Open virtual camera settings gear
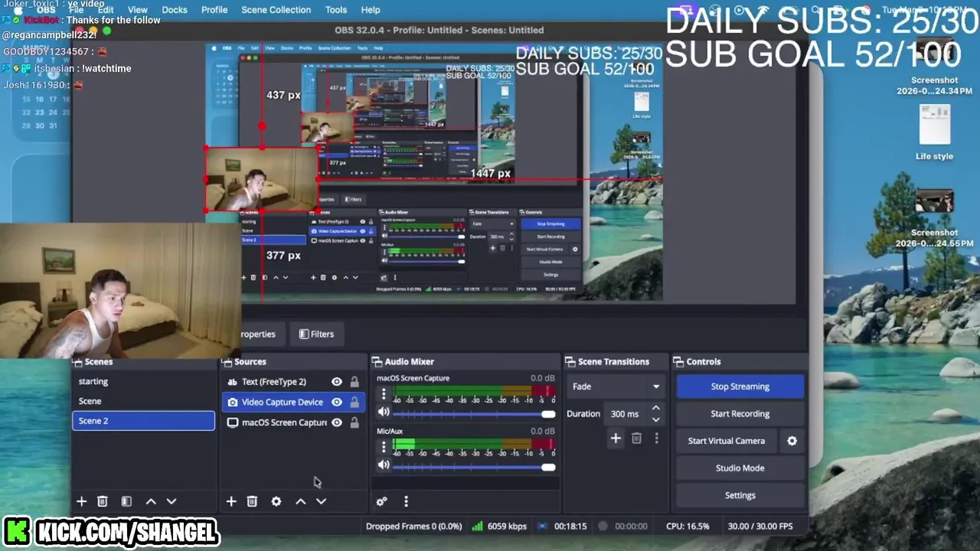 point(792,441)
